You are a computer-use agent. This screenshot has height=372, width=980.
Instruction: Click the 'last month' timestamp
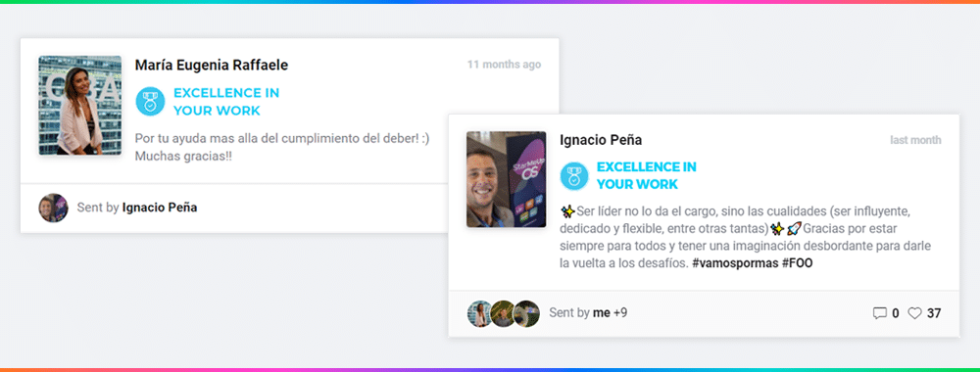click(x=915, y=140)
